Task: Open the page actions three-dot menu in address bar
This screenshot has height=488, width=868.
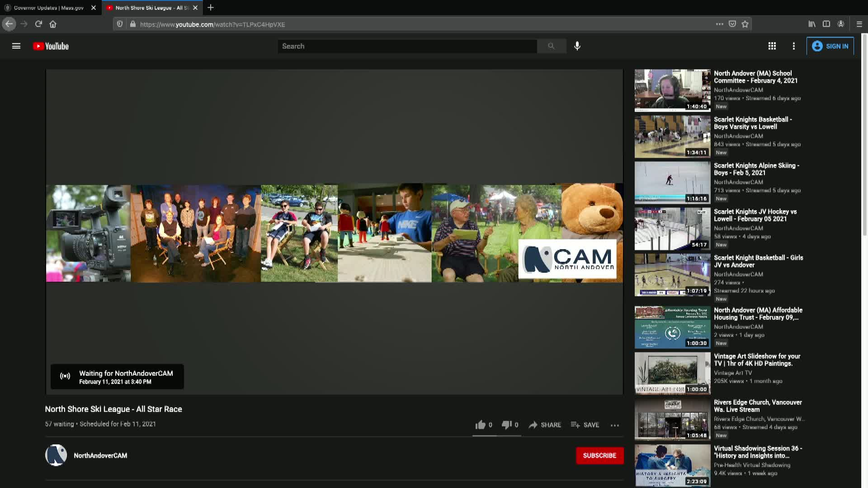Action: (719, 24)
